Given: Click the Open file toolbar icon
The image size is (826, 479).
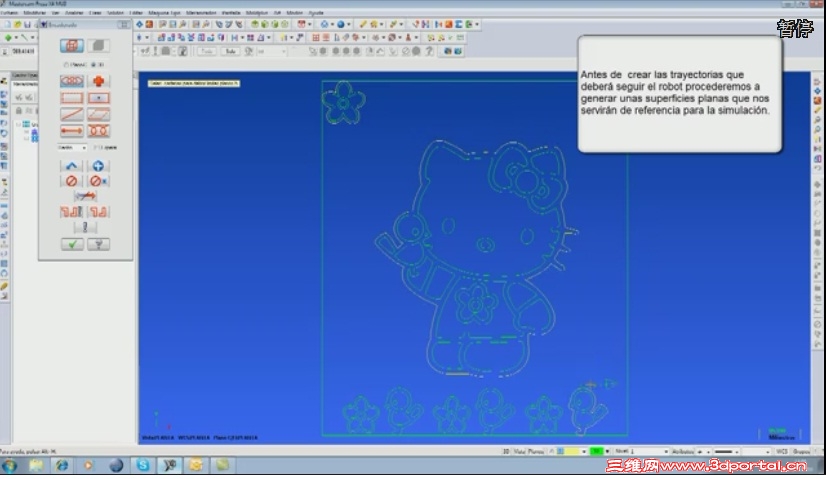Looking at the screenshot, I should (17, 24).
